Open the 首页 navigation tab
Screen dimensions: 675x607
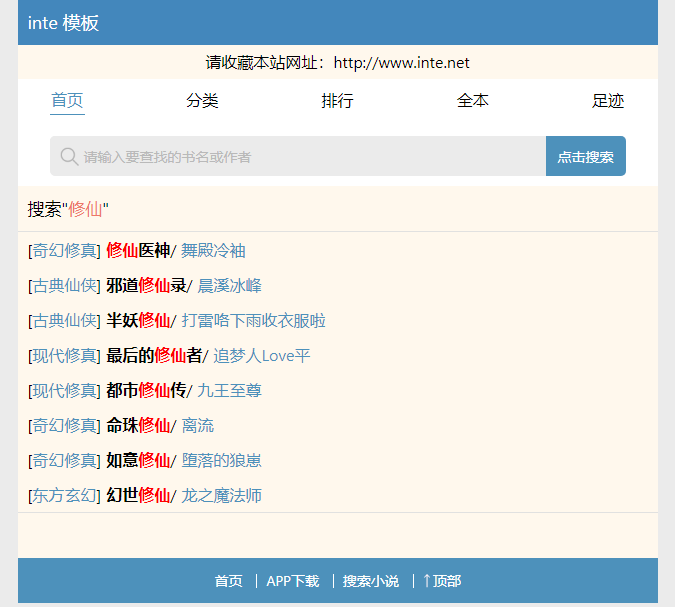(x=67, y=101)
